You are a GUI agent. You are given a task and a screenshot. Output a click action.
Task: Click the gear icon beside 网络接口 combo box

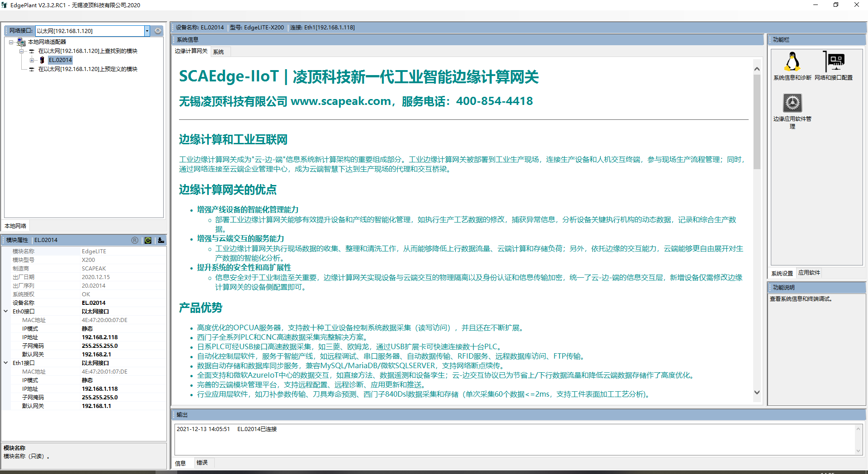158,31
